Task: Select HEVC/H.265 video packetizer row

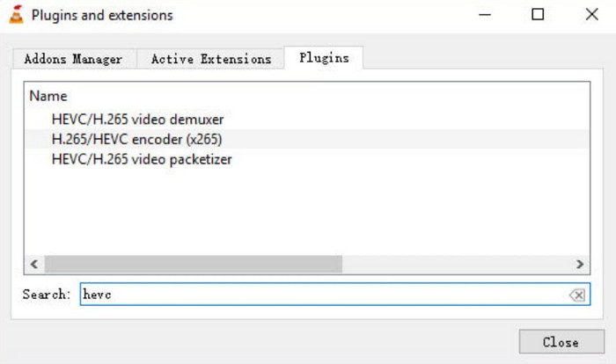Action: pyautogui.click(x=307, y=159)
